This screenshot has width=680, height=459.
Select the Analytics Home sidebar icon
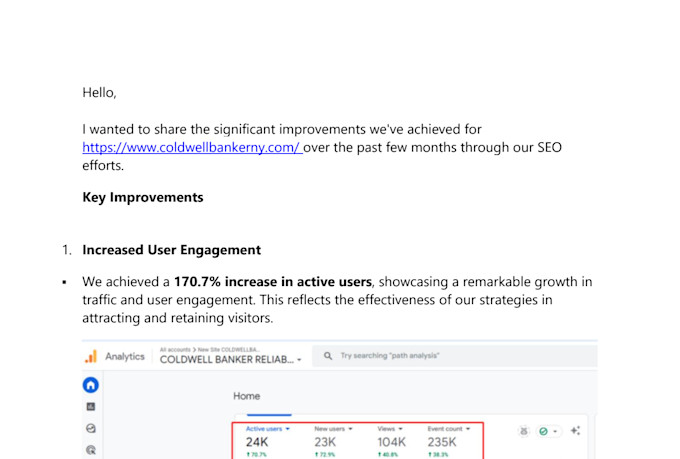point(91,385)
